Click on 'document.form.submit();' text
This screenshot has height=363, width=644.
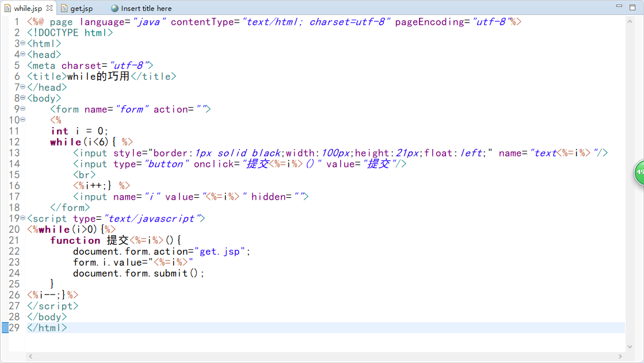[x=138, y=273]
